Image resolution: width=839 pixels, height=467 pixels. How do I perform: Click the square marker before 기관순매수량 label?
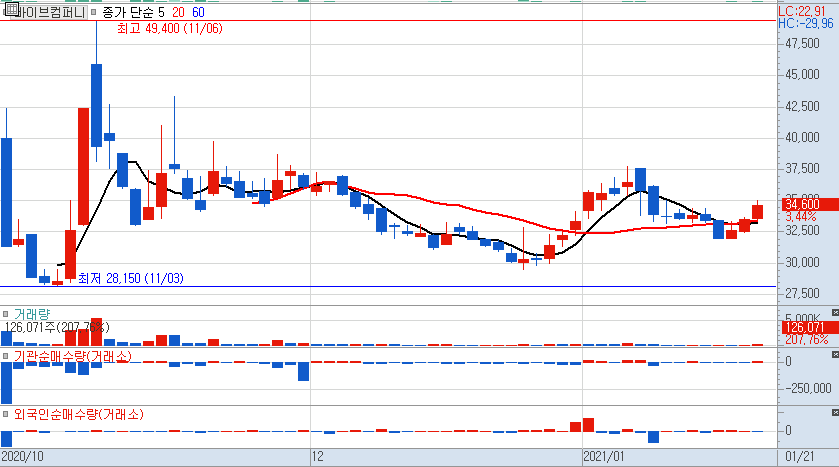click(x=5, y=356)
